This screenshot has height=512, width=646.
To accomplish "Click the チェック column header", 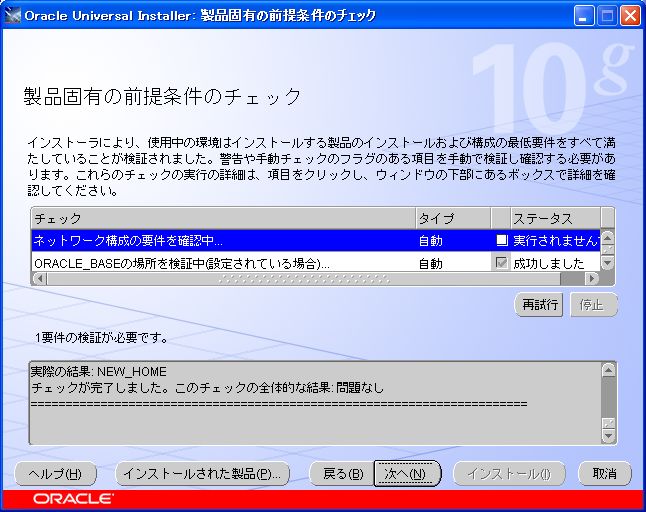I will tap(224, 218).
